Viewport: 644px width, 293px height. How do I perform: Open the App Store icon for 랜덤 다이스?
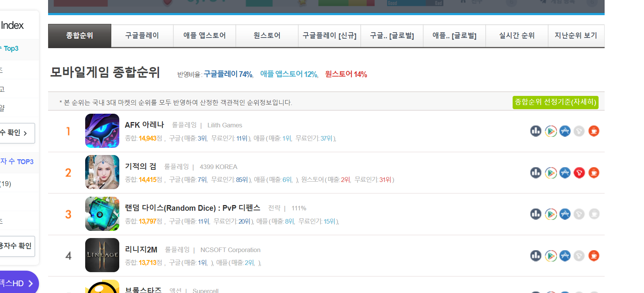[x=565, y=214]
